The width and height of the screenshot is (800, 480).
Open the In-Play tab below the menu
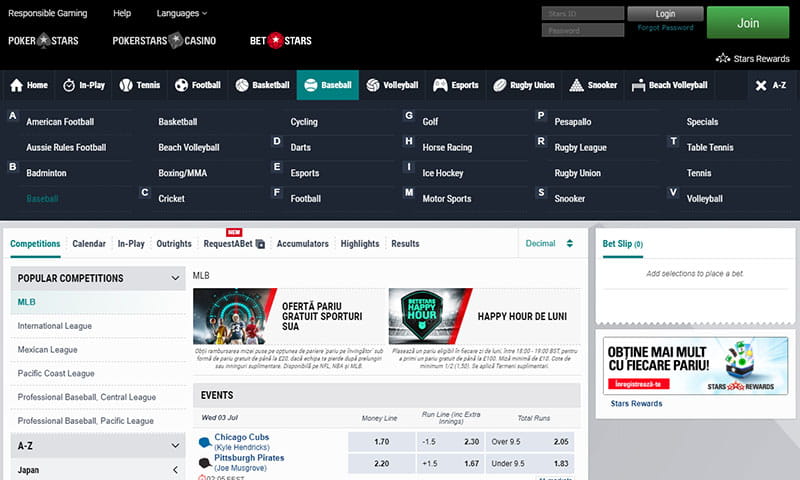(x=131, y=244)
